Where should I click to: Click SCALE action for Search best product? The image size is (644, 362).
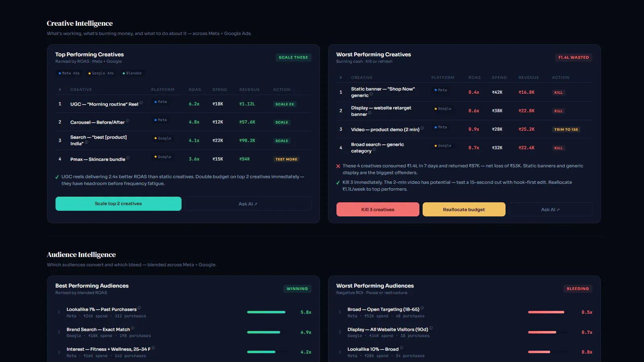click(282, 141)
